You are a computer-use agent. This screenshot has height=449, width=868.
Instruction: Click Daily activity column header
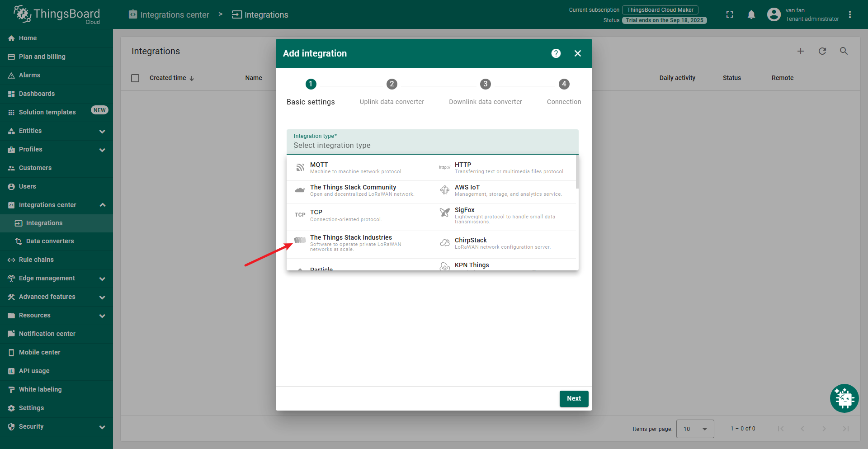point(677,78)
